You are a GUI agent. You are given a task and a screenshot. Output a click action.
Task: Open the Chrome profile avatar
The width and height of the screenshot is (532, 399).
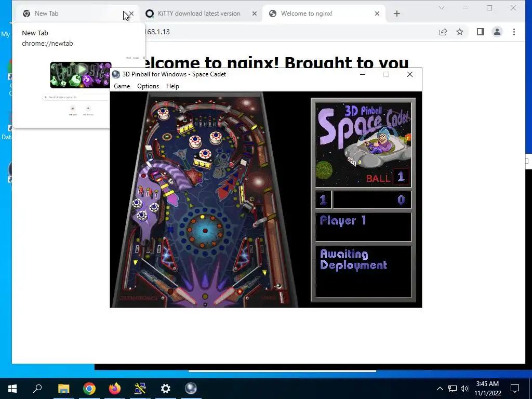[x=497, y=32]
